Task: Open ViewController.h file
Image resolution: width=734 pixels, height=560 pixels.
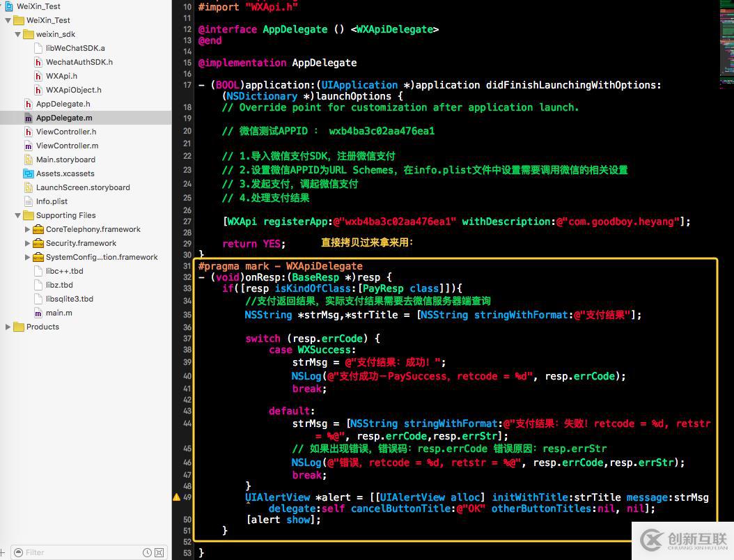Action: 66,132
